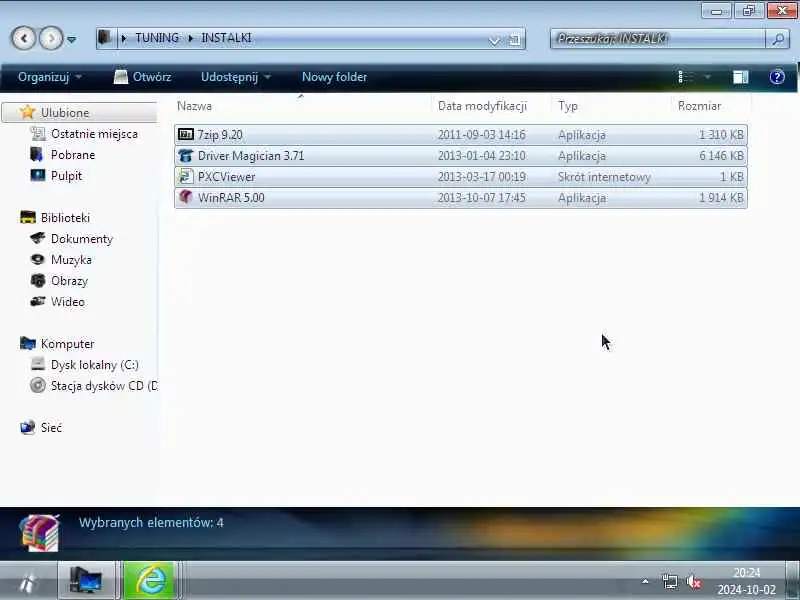Open the Udostępnij menu

point(236,77)
